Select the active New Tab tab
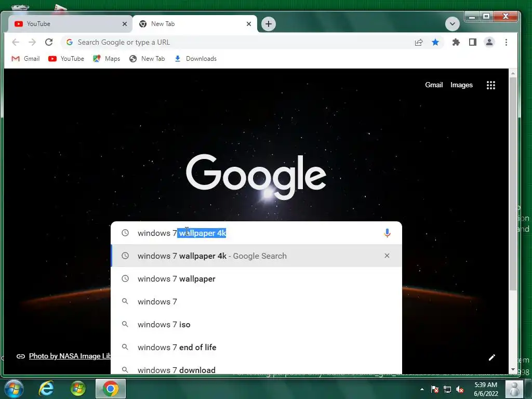 195,24
